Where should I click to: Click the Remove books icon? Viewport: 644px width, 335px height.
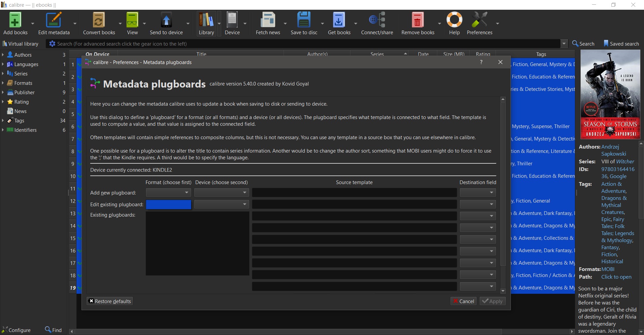417,20
